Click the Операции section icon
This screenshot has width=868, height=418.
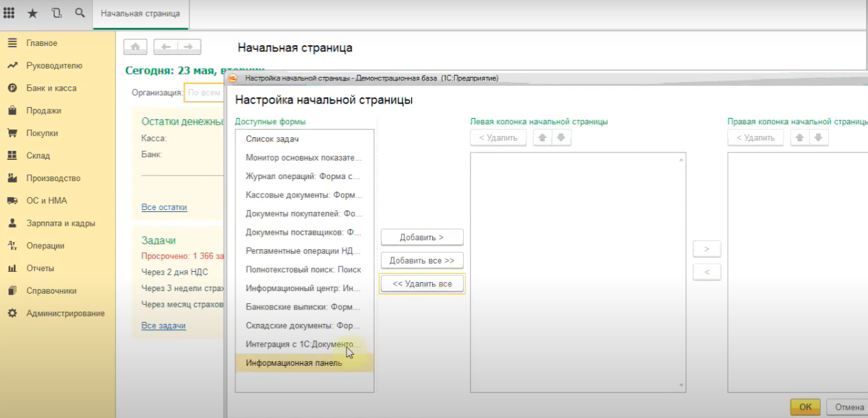tap(12, 246)
